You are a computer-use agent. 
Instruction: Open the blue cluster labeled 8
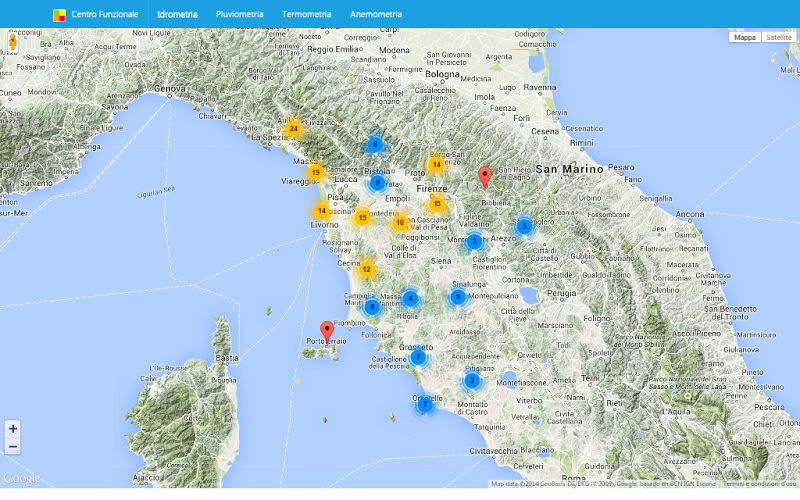[x=376, y=145]
